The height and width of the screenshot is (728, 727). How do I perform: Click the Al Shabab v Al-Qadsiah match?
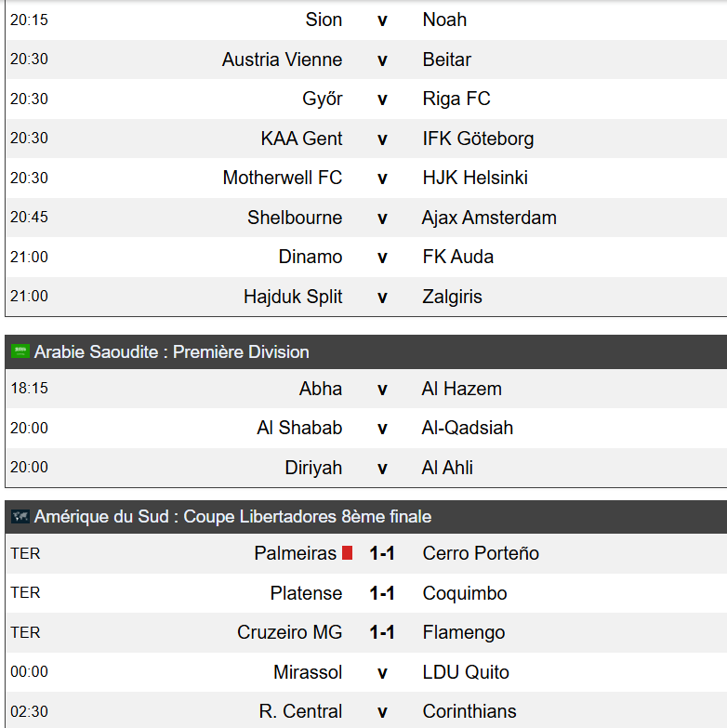[365, 428]
